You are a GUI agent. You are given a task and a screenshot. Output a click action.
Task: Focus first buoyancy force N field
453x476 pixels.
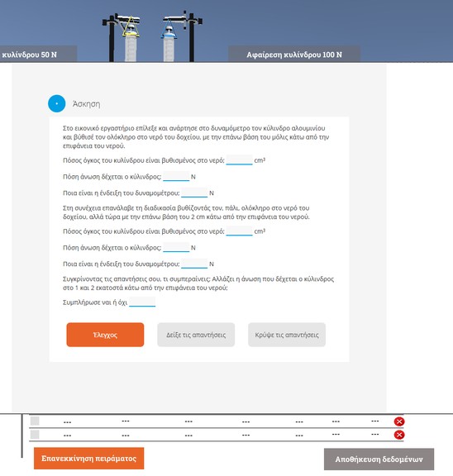pyautogui.click(x=176, y=176)
